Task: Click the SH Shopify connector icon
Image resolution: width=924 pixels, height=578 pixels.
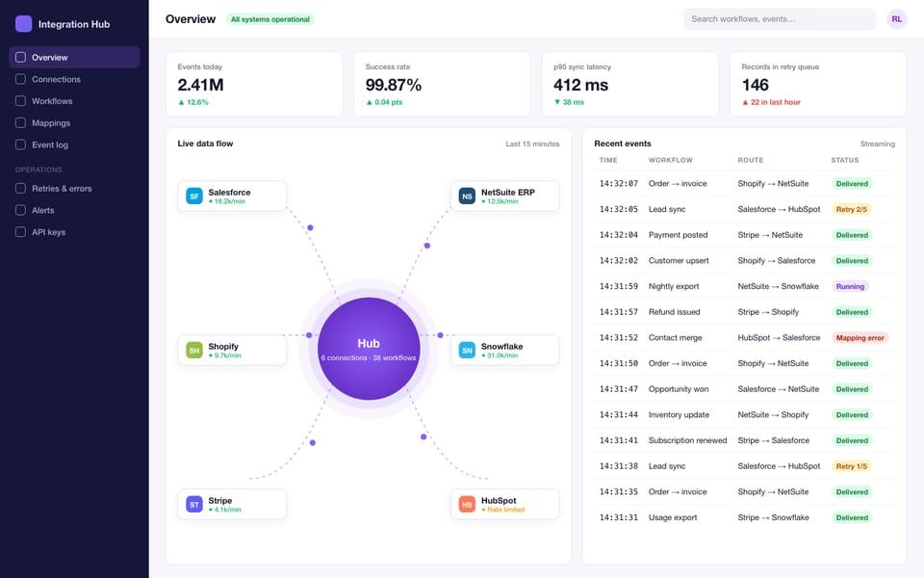Action: tap(194, 350)
